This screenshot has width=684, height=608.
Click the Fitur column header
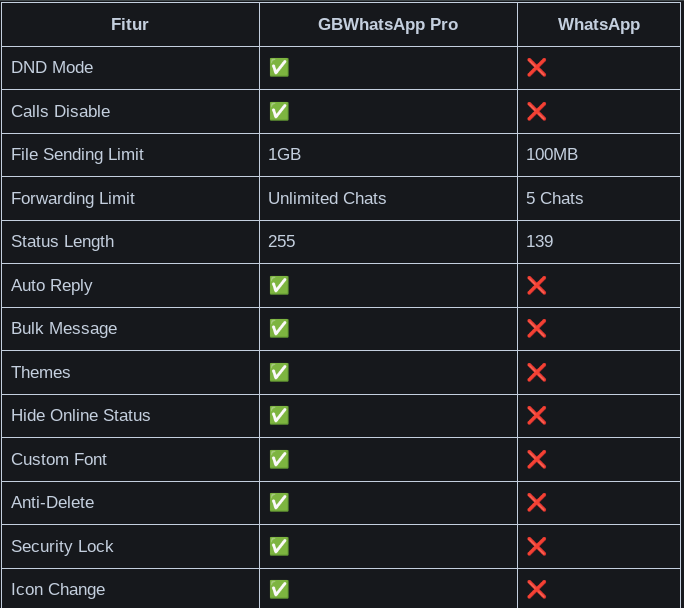click(130, 24)
